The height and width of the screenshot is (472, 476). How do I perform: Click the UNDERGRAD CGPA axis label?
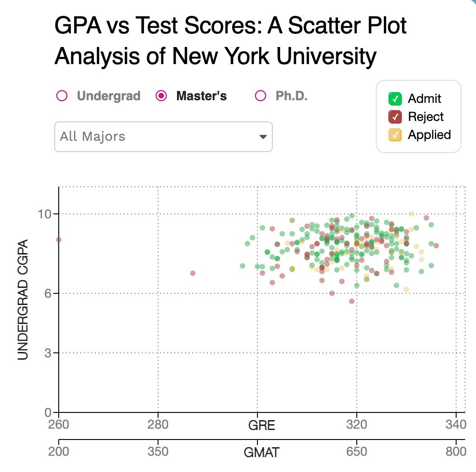pyautogui.click(x=23, y=299)
